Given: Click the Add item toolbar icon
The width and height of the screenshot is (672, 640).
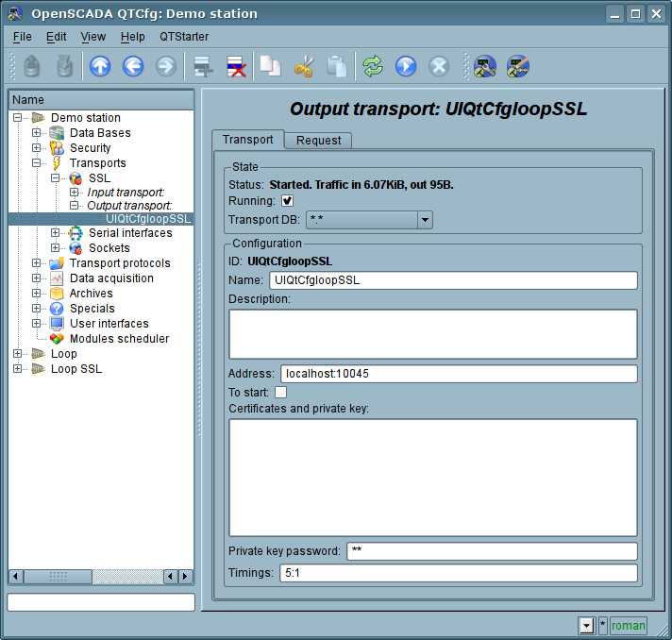Looking at the screenshot, I should (203, 66).
